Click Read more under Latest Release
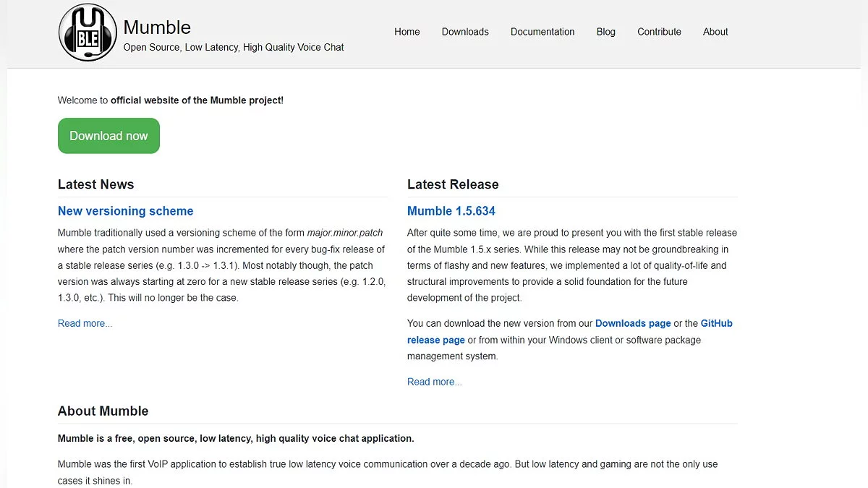Viewport: 868px width, 488px height. coord(435,382)
